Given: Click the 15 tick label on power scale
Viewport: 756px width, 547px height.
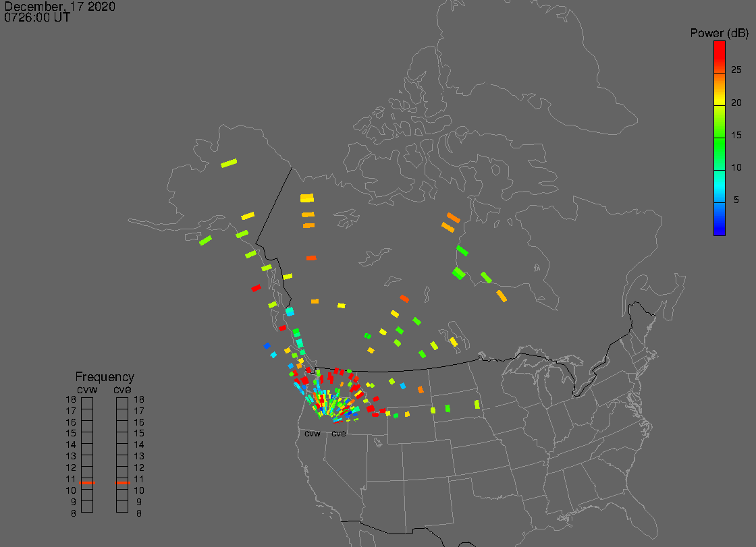Looking at the screenshot, I should coord(736,135).
